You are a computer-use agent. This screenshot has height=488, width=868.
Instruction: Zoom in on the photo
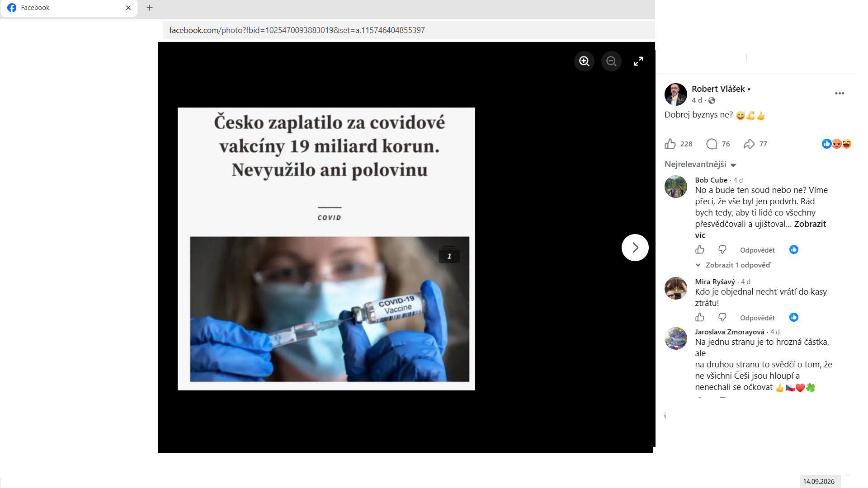(584, 61)
